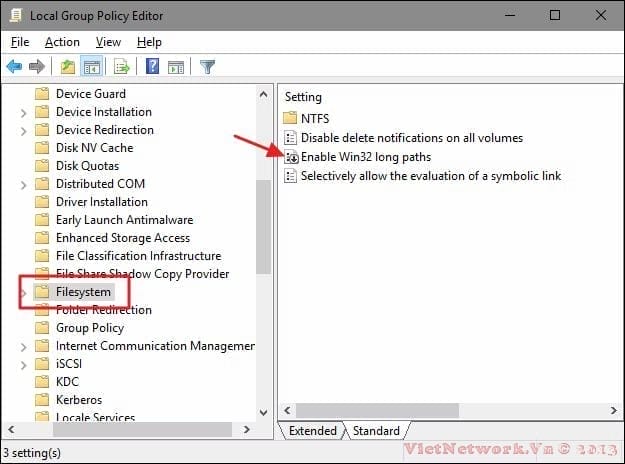Viewport: 625px width, 464px height.
Task: Click the Group Policy folder icon
Action: (42, 328)
